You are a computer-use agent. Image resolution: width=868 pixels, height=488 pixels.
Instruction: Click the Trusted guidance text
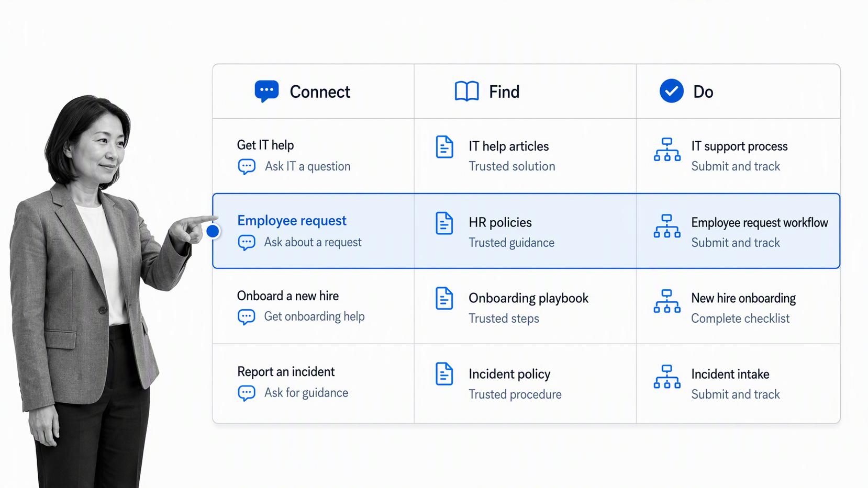(511, 243)
